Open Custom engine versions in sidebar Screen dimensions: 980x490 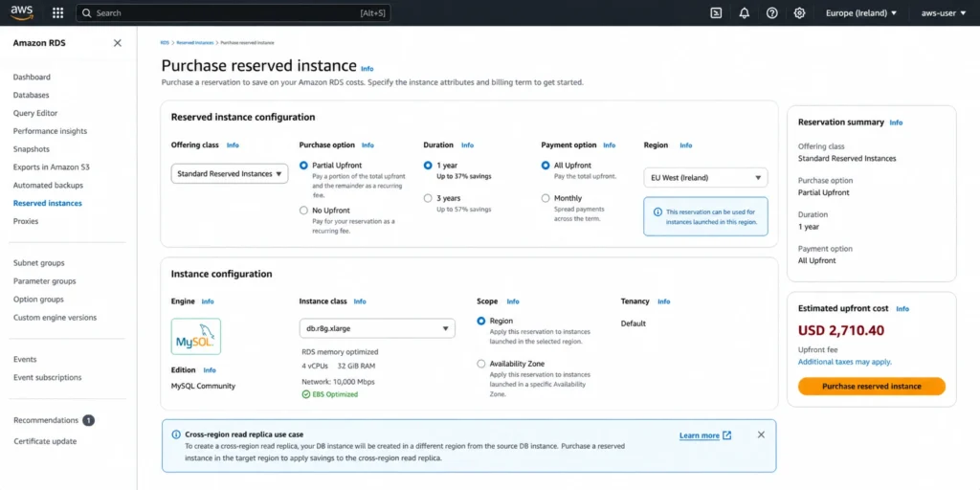point(55,318)
